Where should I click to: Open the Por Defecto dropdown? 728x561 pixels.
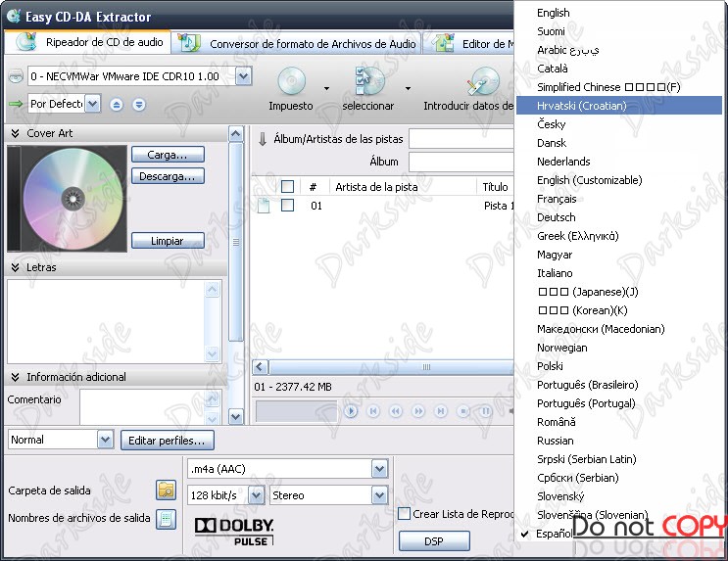tap(93, 104)
